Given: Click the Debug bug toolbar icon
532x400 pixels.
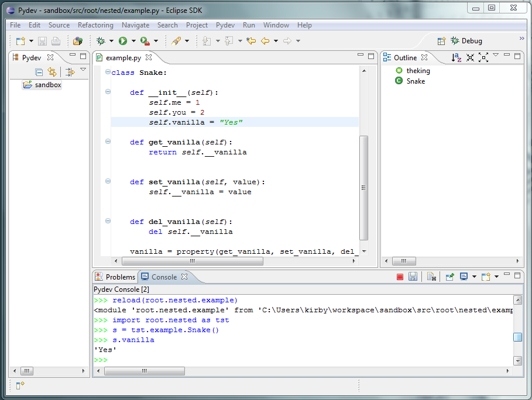Looking at the screenshot, I should click(x=101, y=41).
